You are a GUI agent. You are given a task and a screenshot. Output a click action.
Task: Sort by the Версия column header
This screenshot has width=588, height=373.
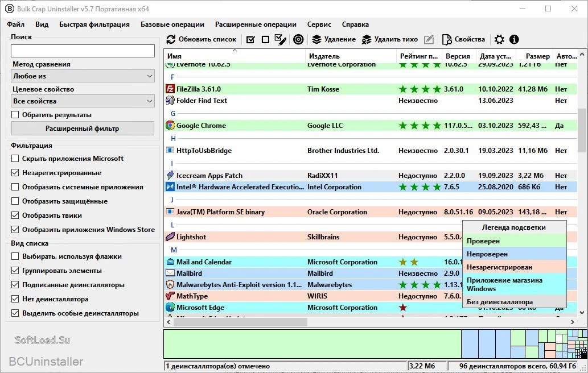click(459, 56)
